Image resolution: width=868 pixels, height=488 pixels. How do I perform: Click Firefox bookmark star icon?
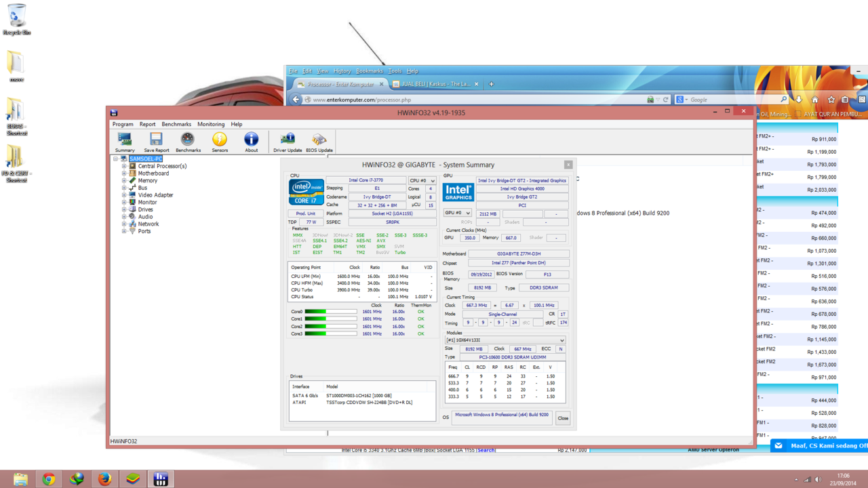[831, 100]
